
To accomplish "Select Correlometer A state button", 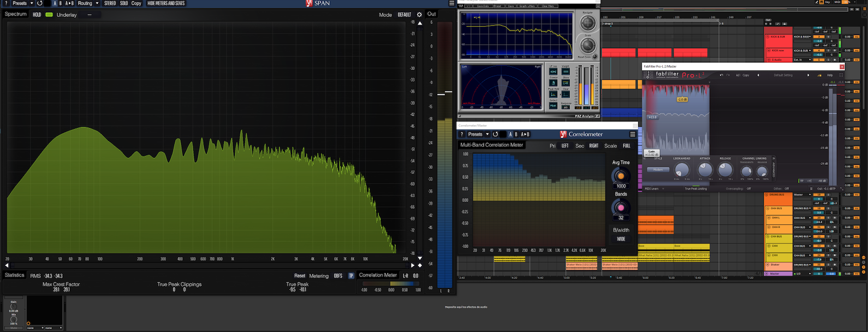I will click(x=510, y=134).
